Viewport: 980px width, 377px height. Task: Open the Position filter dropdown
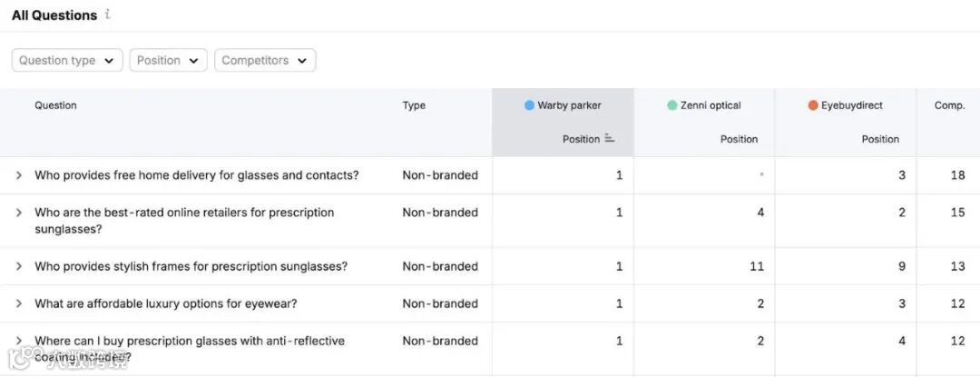(x=169, y=61)
